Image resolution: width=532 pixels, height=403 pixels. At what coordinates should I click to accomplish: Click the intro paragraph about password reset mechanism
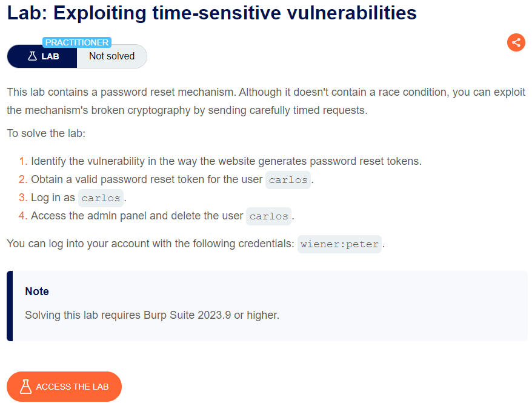265,101
